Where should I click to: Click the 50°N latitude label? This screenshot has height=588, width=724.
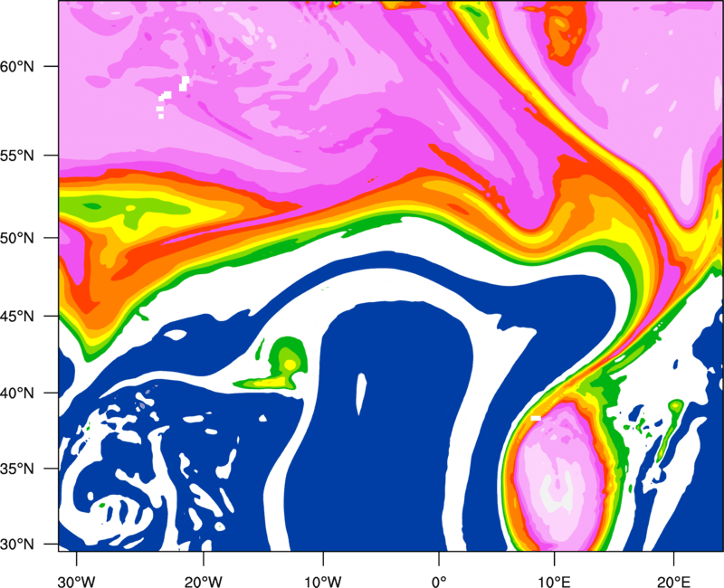17,238
